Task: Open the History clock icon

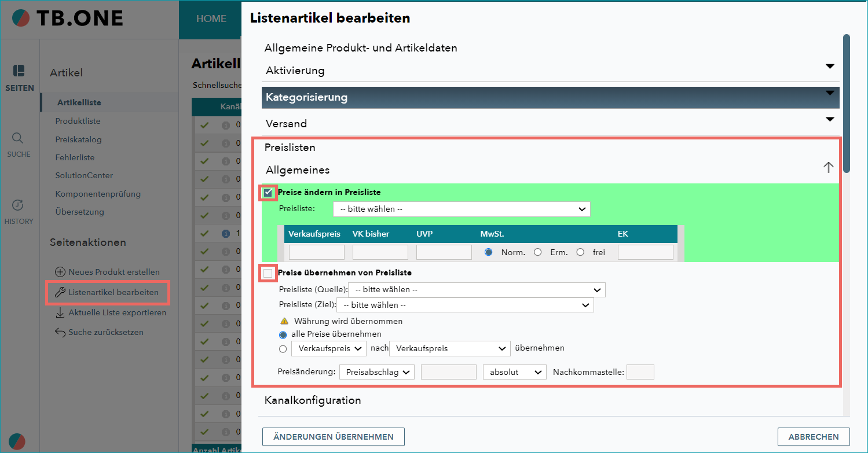Action: tap(19, 205)
